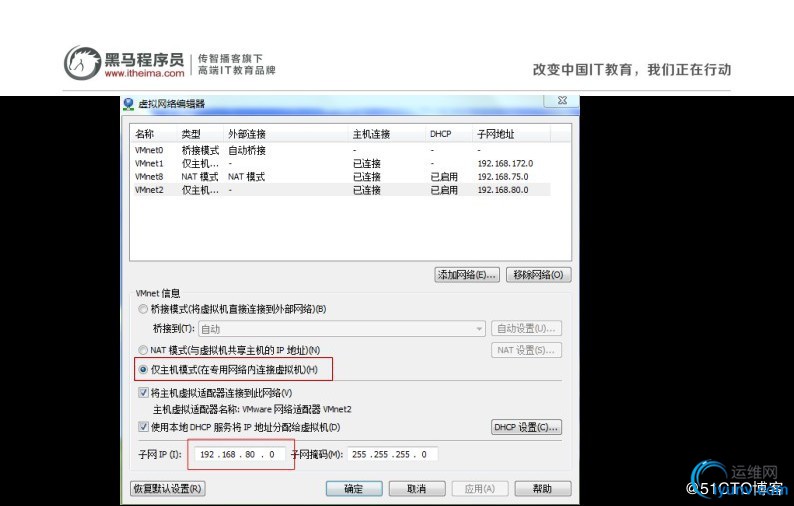This screenshot has width=794, height=506.
Task: Select the VMnet0 row in network list
Action: (x=341, y=150)
